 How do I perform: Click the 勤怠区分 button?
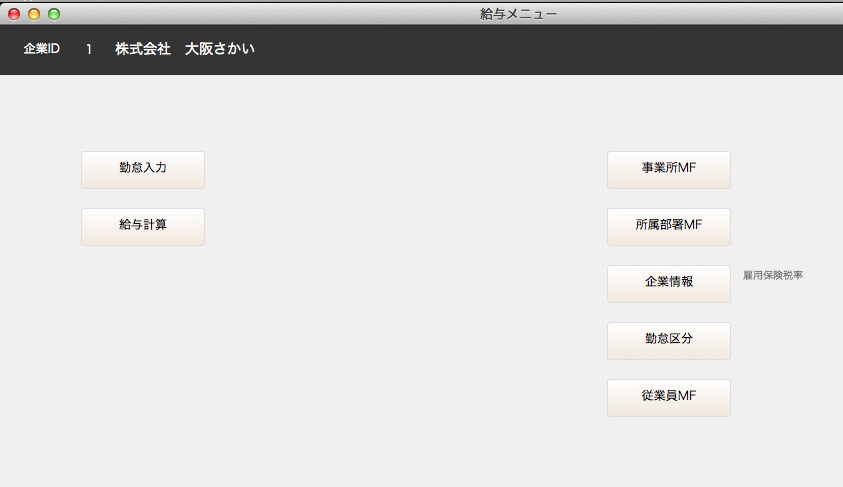click(669, 340)
